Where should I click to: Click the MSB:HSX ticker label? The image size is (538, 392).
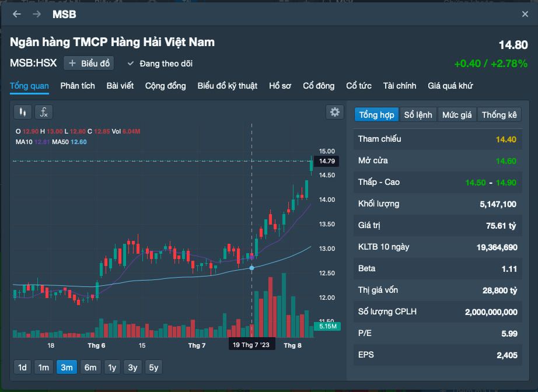pyautogui.click(x=33, y=63)
